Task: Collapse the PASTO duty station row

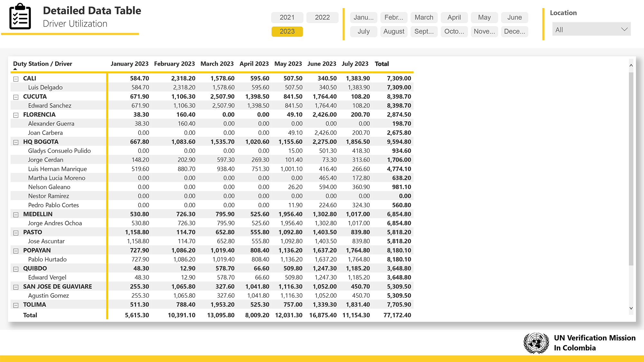Action: click(16, 233)
